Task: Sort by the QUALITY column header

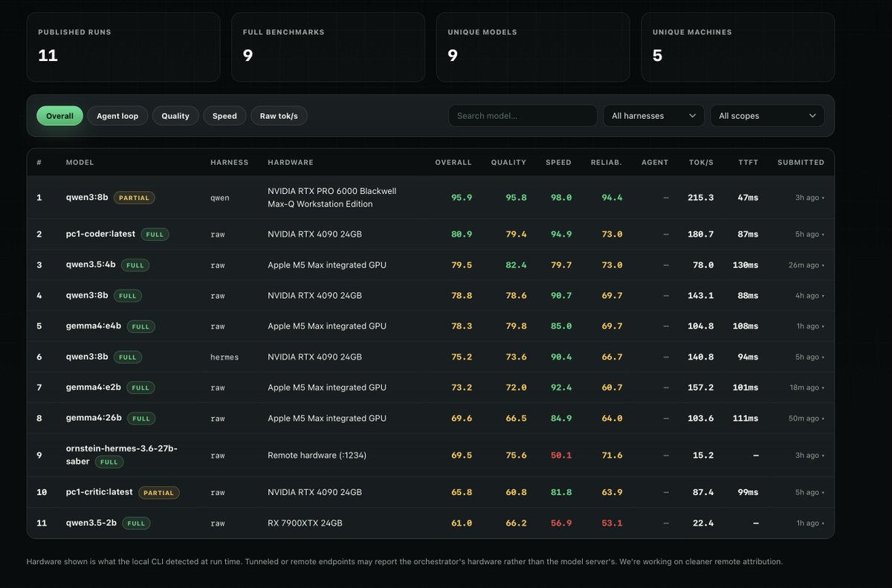Action: (508, 162)
